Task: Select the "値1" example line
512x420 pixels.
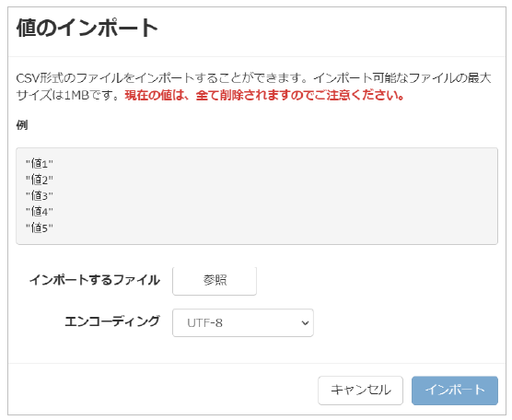Action: pyautogui.click(x=40, y=163)
